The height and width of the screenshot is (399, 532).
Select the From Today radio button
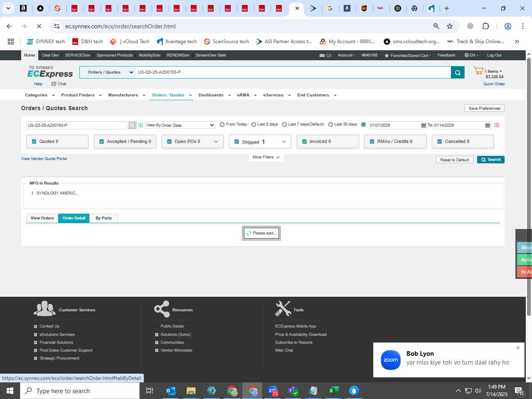click(x=222, y=124)
